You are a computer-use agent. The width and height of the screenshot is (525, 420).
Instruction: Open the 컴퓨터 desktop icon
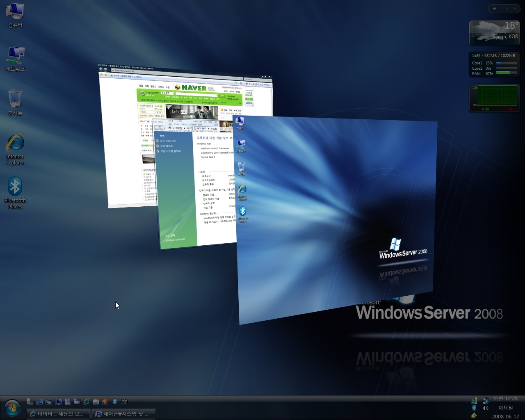click(15, 16)
